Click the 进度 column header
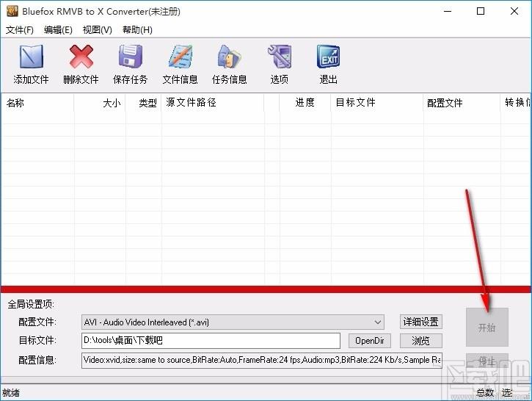 point(305,103)
